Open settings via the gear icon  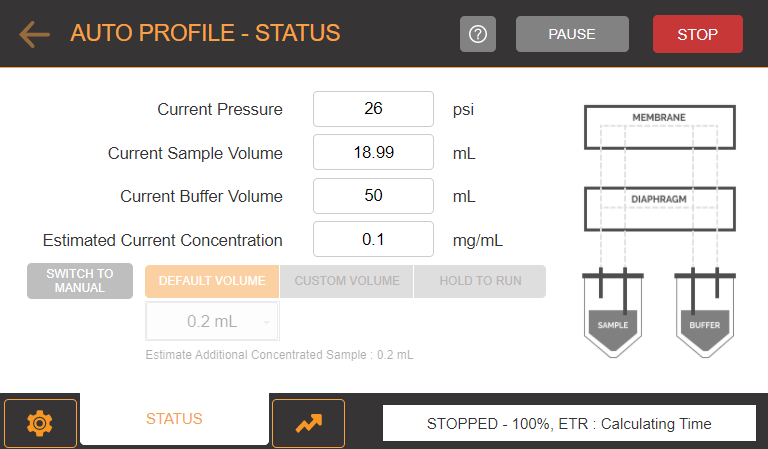pyautogui.click(x=40, y=423)
